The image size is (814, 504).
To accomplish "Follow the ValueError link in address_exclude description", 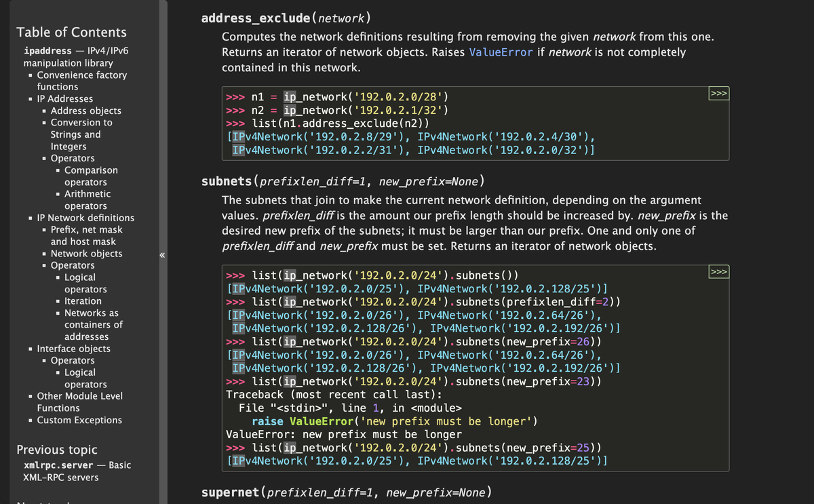I will coord(501,52).
